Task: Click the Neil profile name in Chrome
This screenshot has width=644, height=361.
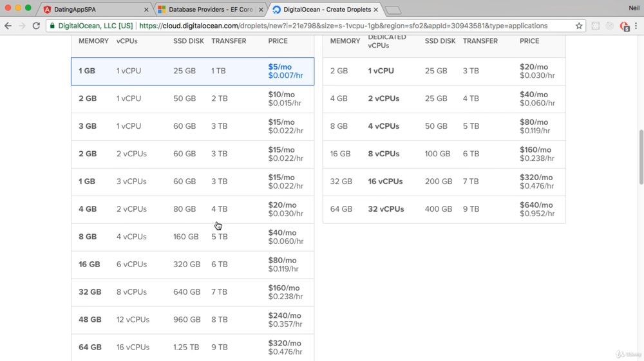Action: point(634,8)
